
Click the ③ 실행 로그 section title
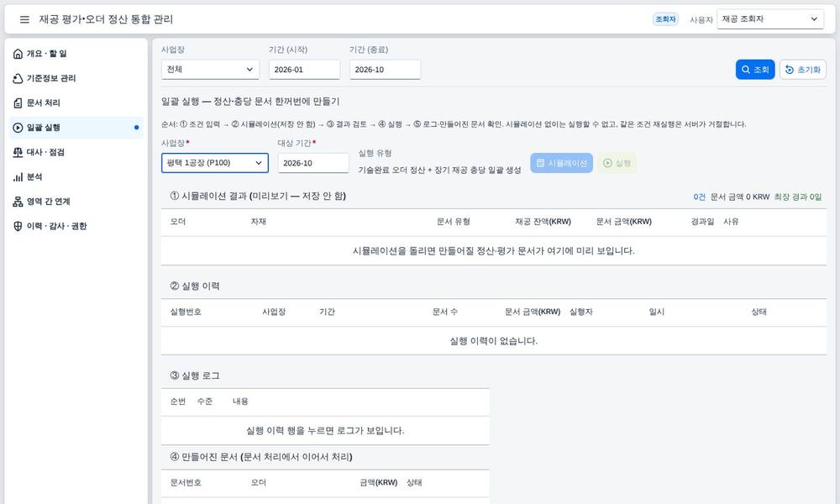(x=195, y=375)
